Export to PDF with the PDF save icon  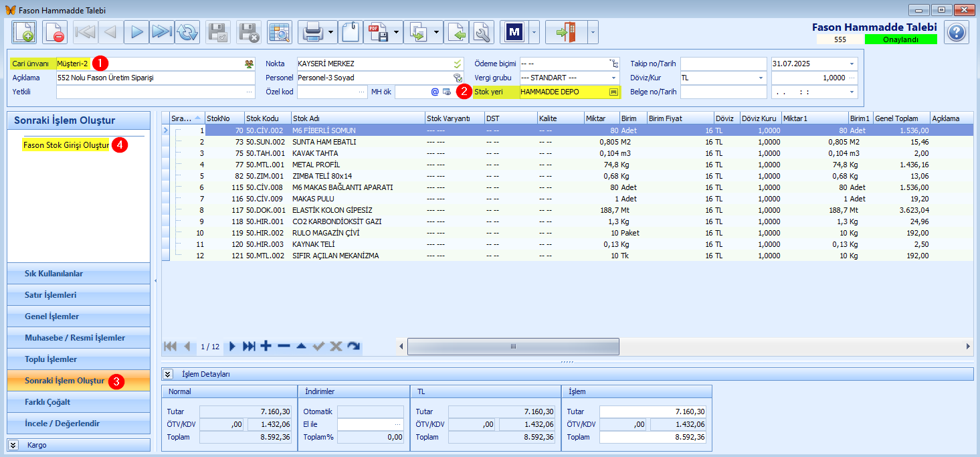[x=378, y=32]
